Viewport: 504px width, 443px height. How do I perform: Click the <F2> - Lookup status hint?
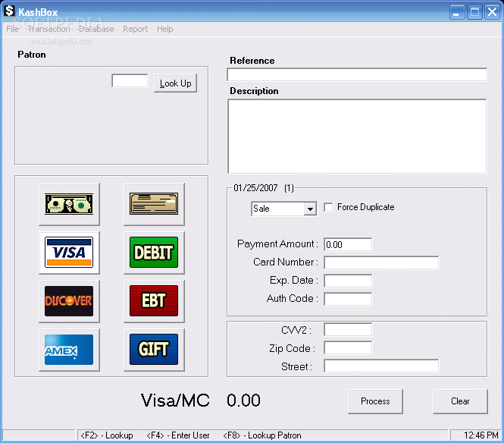106,435
